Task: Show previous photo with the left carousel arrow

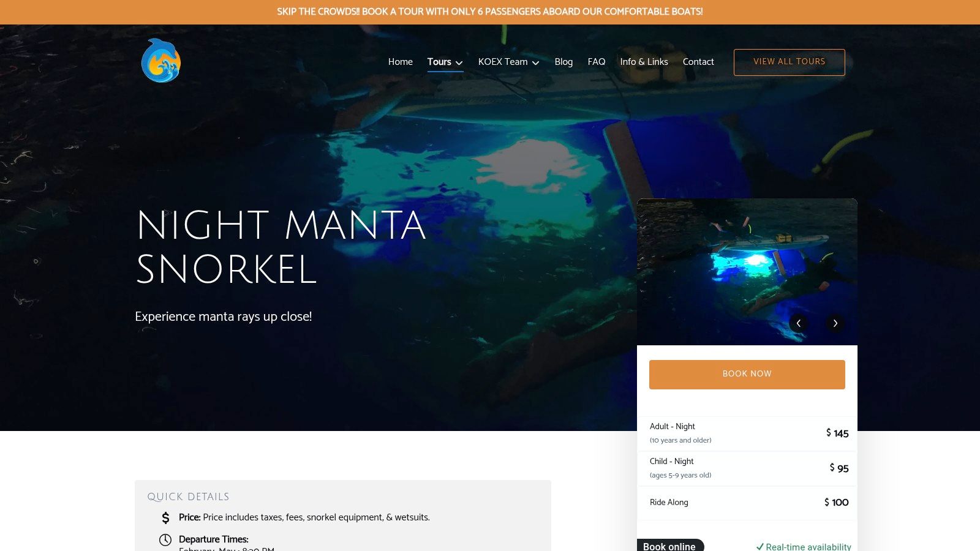Action: [x=798, y=323]
